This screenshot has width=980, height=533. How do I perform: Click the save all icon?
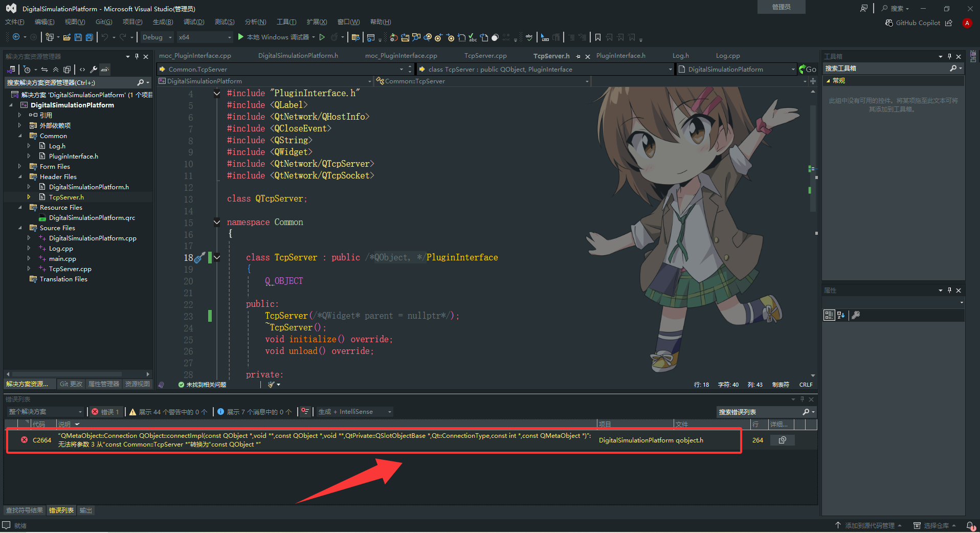90,37
